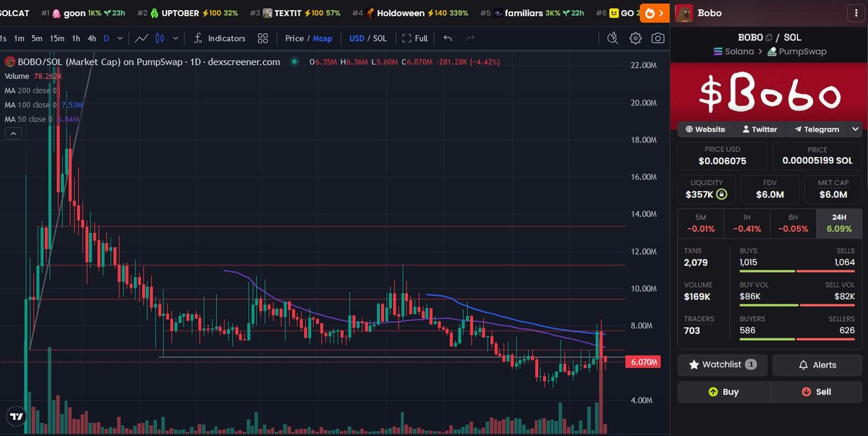Click the PRICE 0.00005199 SOL box
The image size is (868, 436).
coord(817,155)
